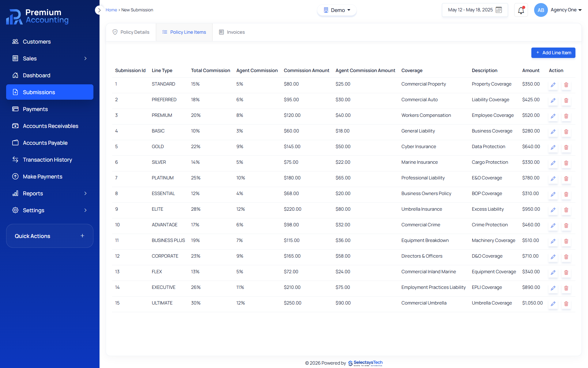Delete the ULTIMATE line item

(x=566, y=304)
